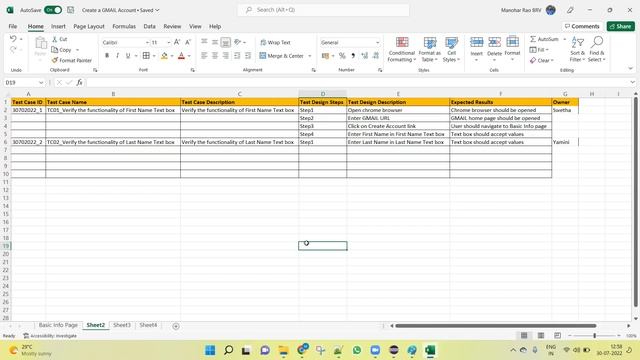The image size is (640, 360).
Task: Apply Comma Style format
Action: (x=353, y=56)
